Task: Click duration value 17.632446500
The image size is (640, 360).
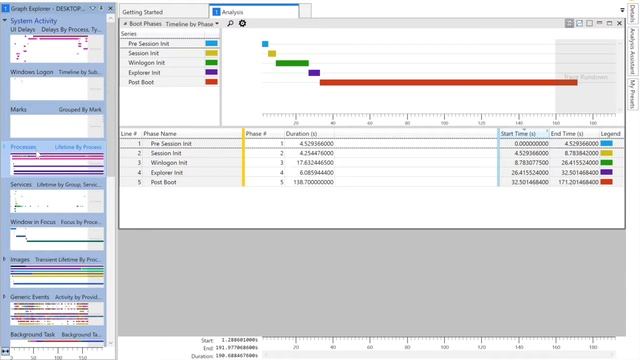Action: click(x=315, y=163)
